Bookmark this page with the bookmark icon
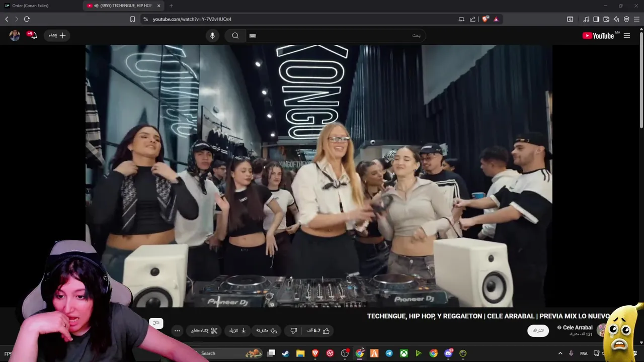The image size is (644, 362). 132,19
